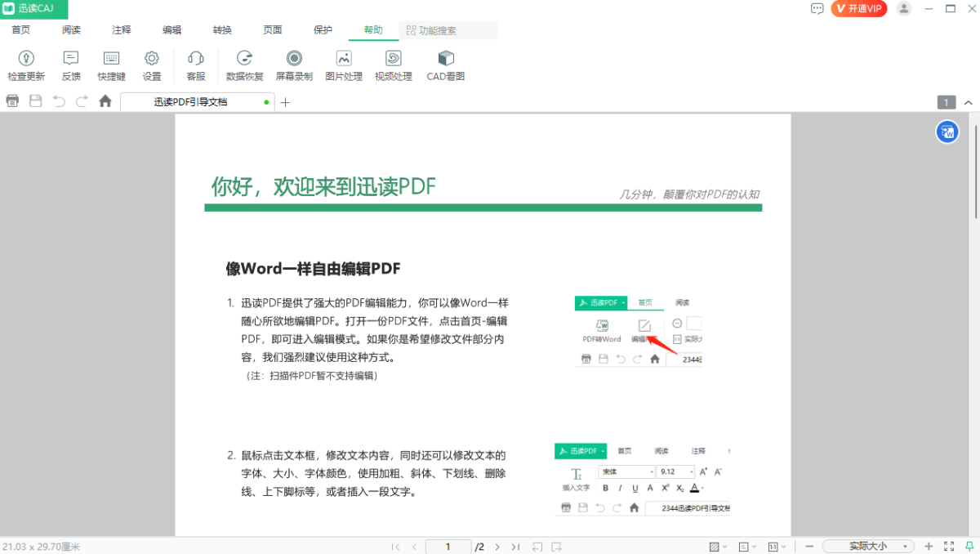Launch the 屏幕录制 screen recording tool
The height and width of the screenshot is (554, 980).
pos(294,64)
